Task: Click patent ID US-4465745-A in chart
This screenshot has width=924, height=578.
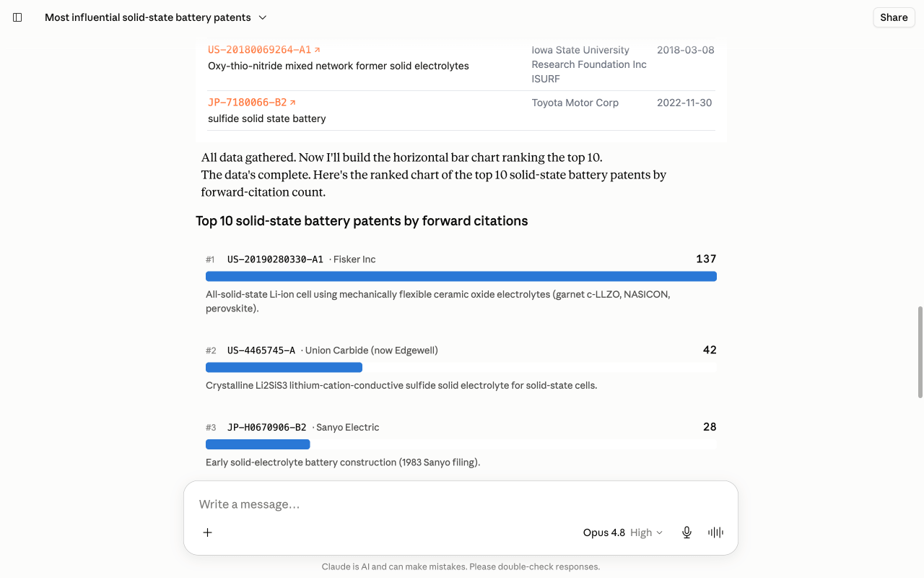Action: pyautogui.click(x=261, y=350)
